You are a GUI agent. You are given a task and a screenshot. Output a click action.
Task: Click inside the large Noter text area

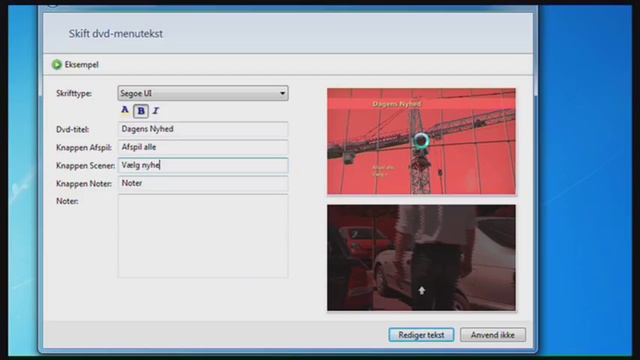coord(203,236)
